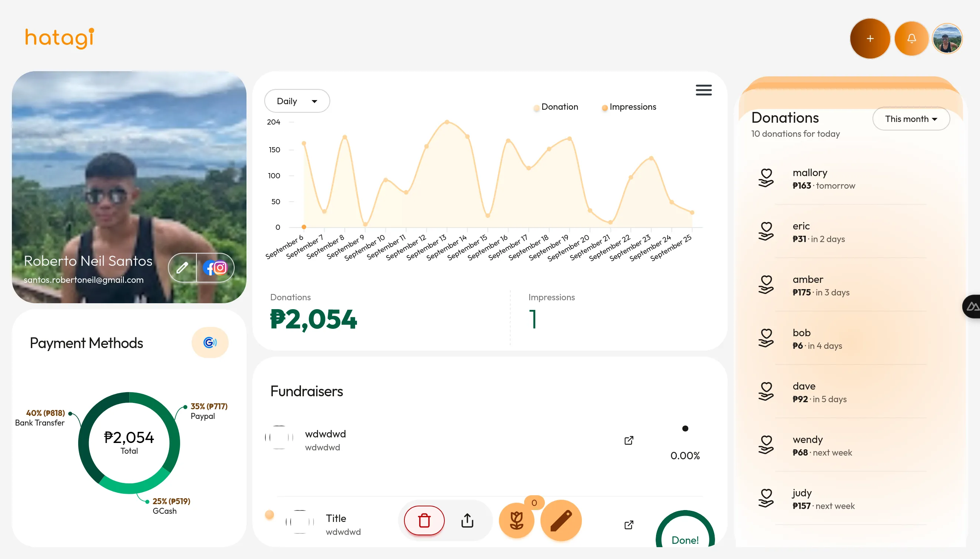Open the notifications bell
This screenshot has height=559, width=980.
[x=911, y=39]
